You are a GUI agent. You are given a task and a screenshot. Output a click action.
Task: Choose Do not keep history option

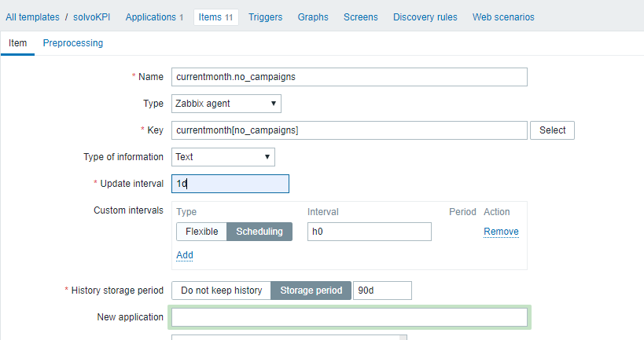[x=221, y=291]
